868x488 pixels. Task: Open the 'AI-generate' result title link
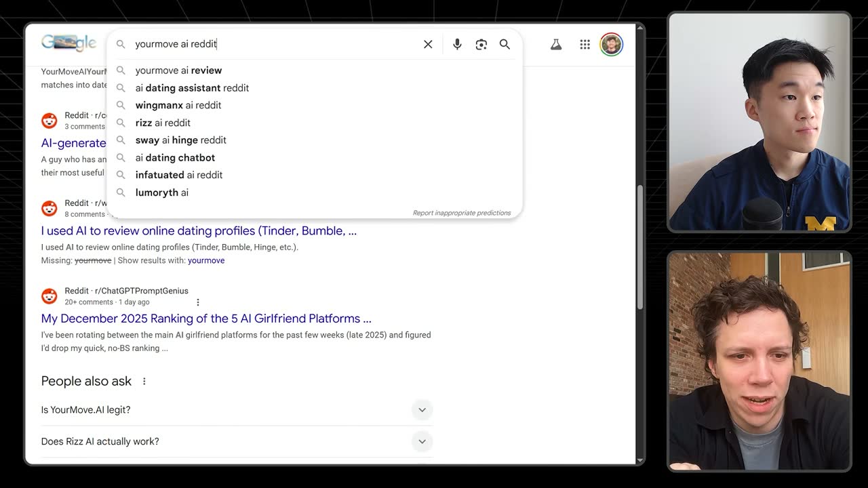pos(73,143)
